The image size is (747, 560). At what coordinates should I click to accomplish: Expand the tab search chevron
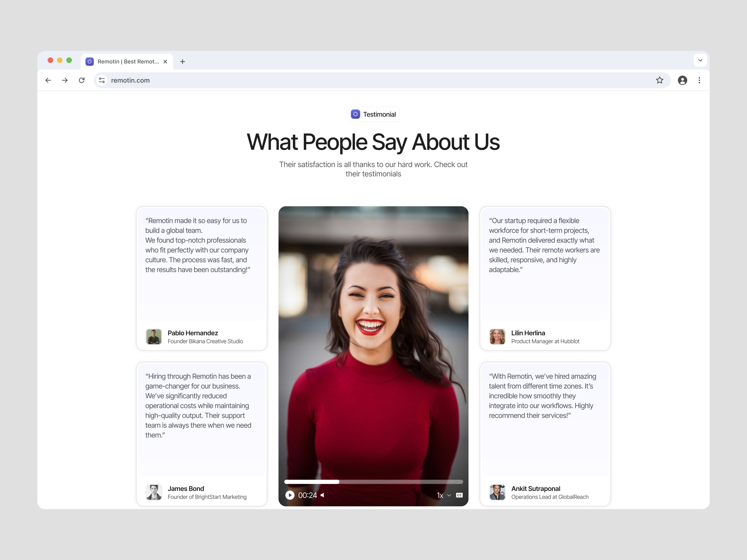(700, 60)
